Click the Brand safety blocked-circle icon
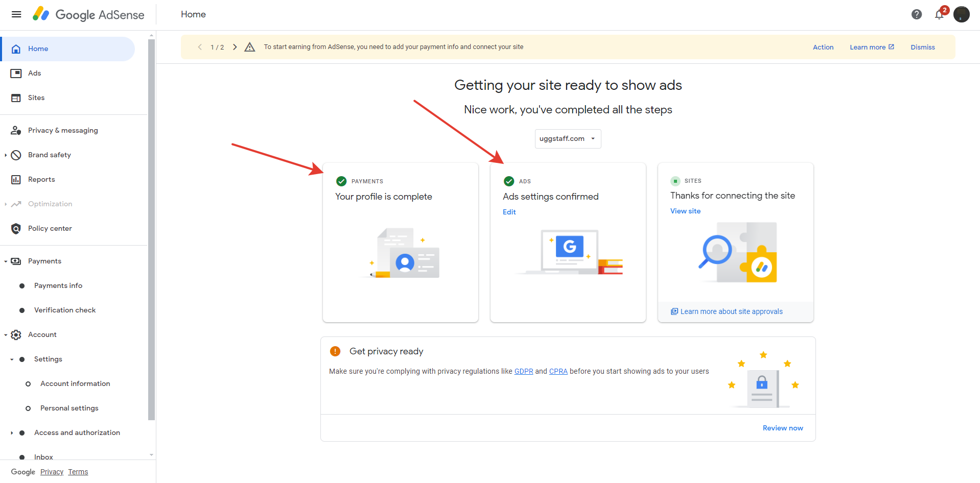 16,155
